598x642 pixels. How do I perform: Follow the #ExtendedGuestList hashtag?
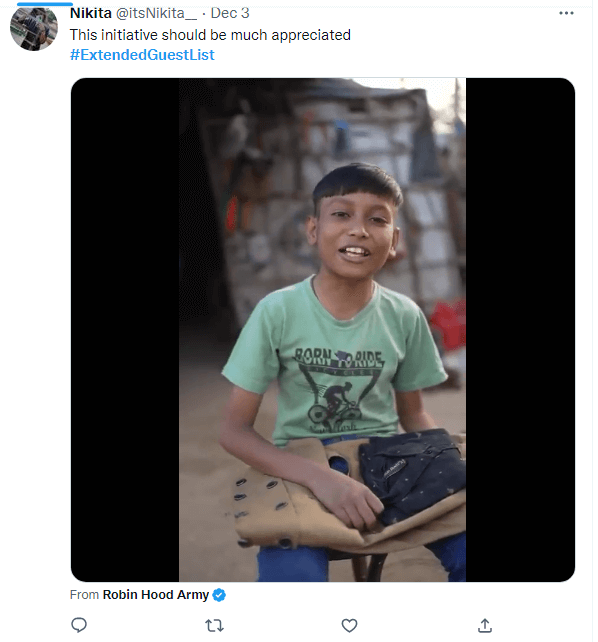(x=142, y=55)
